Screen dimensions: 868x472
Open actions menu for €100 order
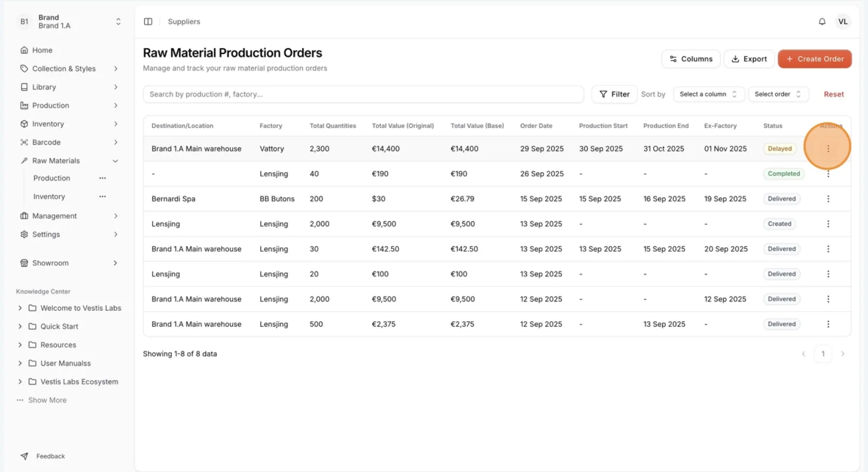click(x=828, y=274)
